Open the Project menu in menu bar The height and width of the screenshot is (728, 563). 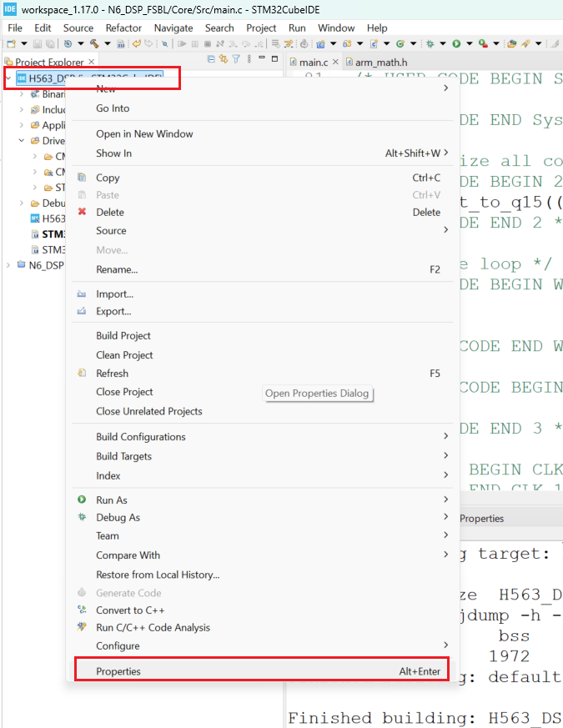point(261,28)
